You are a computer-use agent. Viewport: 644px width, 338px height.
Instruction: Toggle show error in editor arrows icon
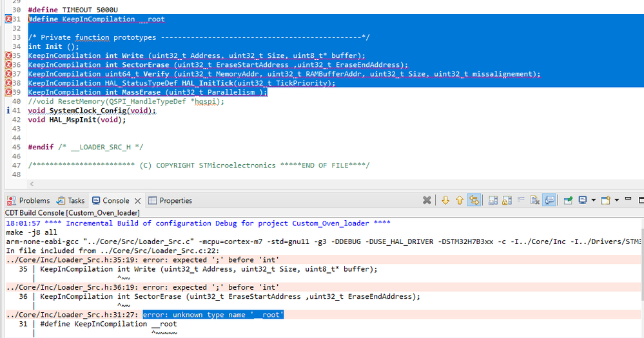pos(474,200)
